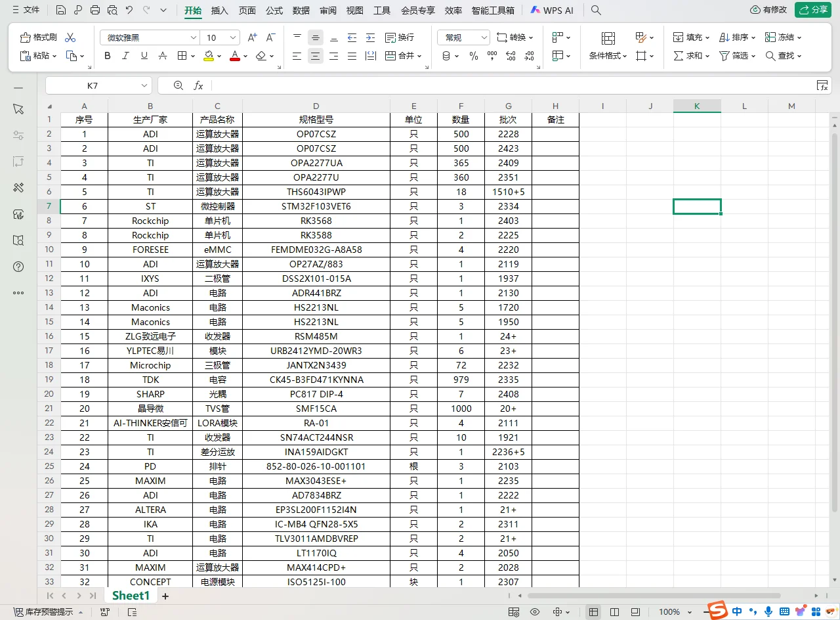This screenshot has height=620, width=840.
Task: Click the wrap text (换行) button
Action: 400,37
